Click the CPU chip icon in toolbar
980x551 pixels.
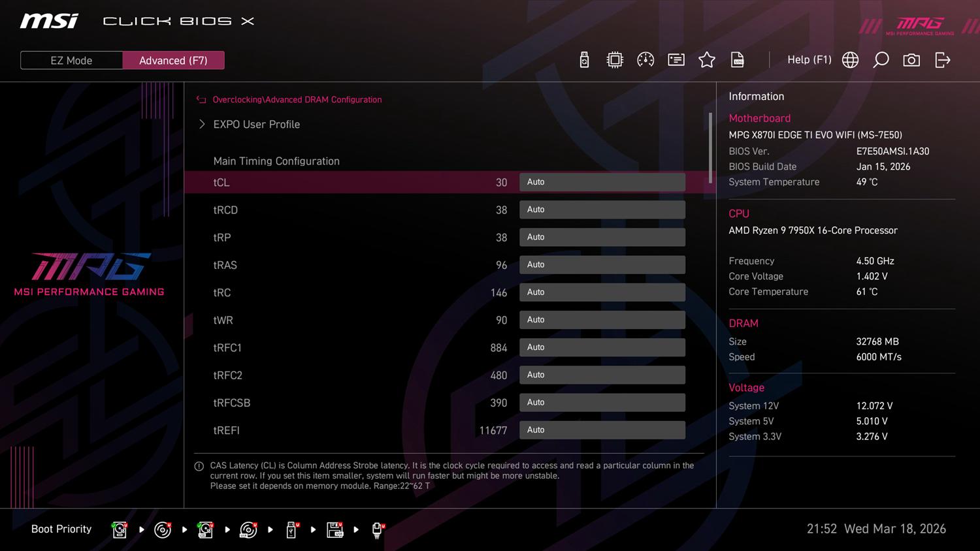[x=615, y=60]
